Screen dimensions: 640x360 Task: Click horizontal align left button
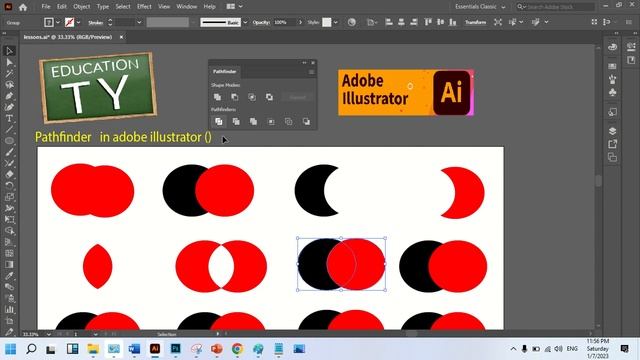(389, 22)
